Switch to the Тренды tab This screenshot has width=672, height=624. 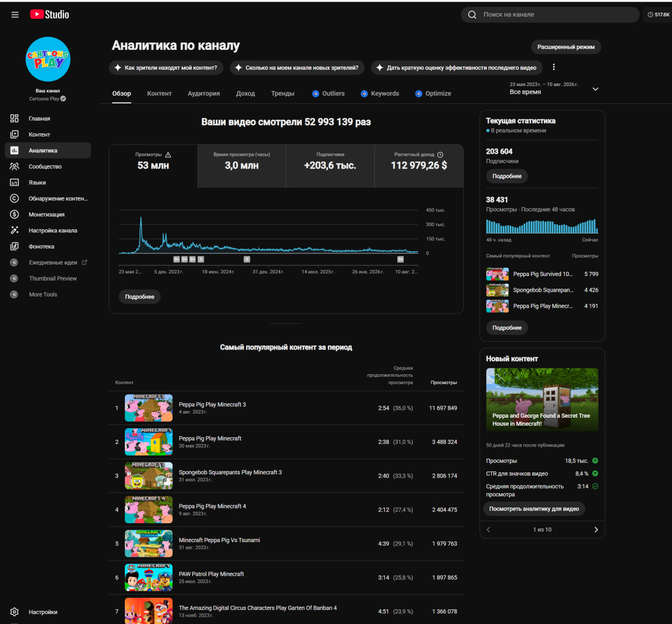pos(282,93)
